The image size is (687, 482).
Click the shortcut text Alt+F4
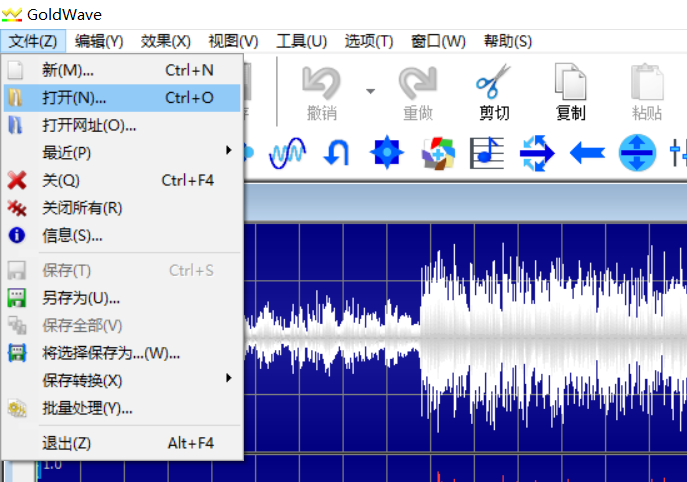(191, 443)
